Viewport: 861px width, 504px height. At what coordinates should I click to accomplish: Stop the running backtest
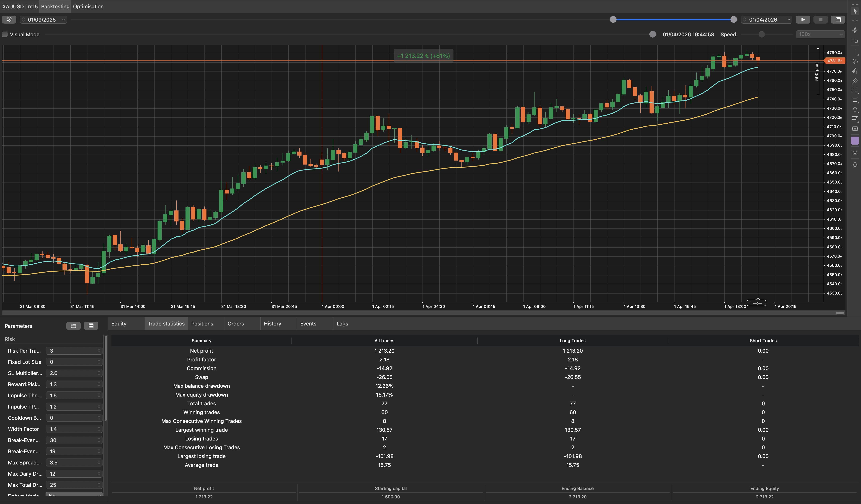pyautogui.click(x=821, y=20)
